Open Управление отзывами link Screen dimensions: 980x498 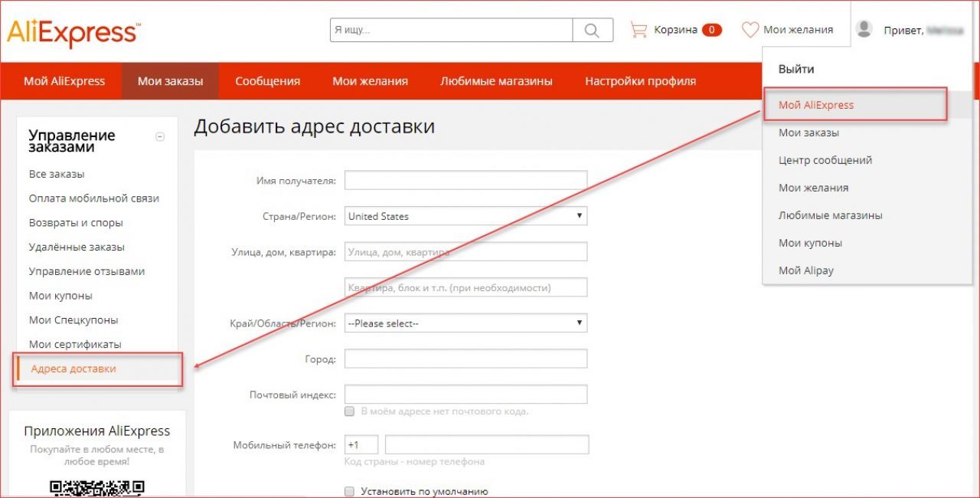click(x=87, y=271)
